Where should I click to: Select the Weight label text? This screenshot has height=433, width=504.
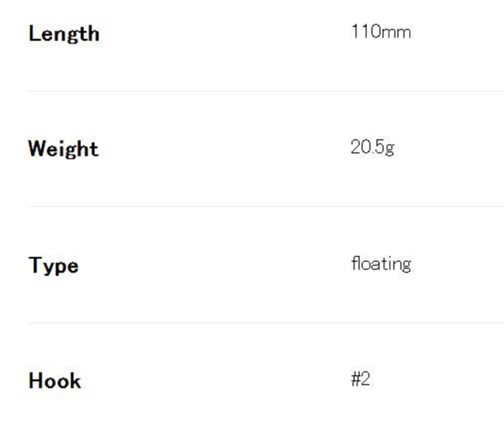[x=63, y=149]
